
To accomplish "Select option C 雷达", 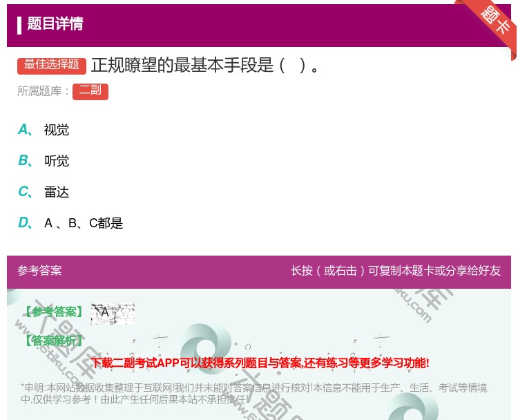I will (x=44, y=191).
